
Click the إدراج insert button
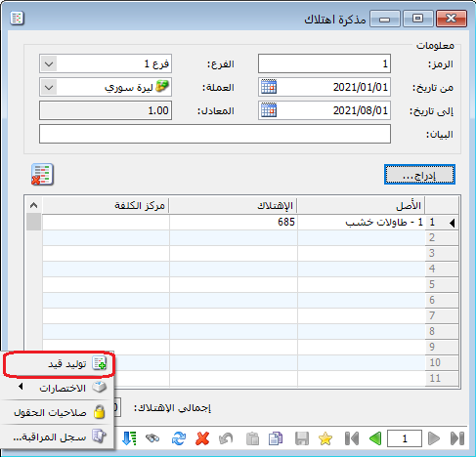(419, 175)
